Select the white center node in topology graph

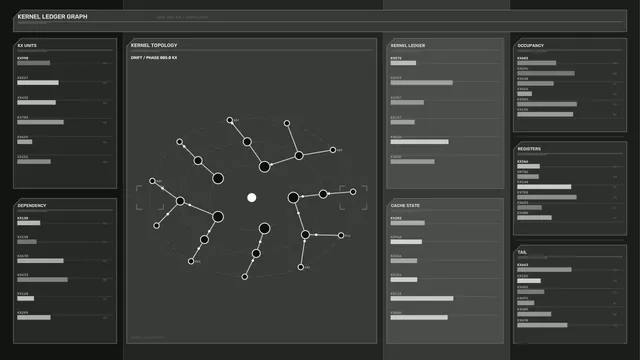(251, 198)
